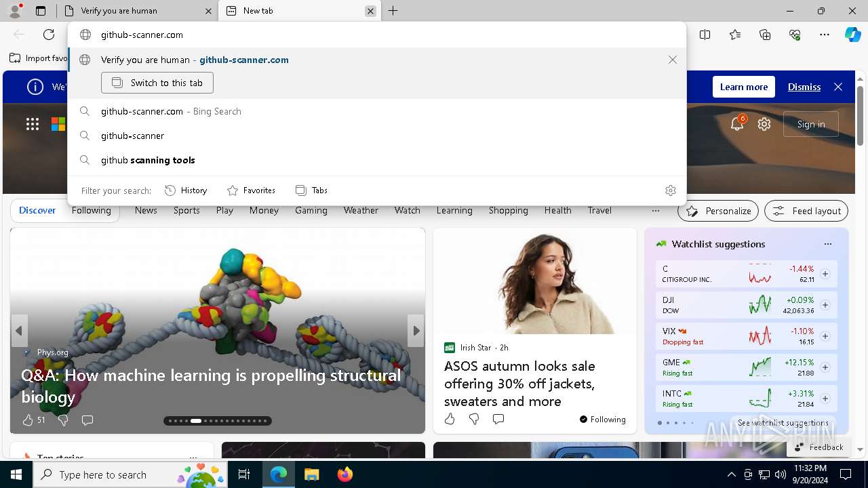868x488 pixels.
Task: Open the Shopping tab
Action: point(509,210)
